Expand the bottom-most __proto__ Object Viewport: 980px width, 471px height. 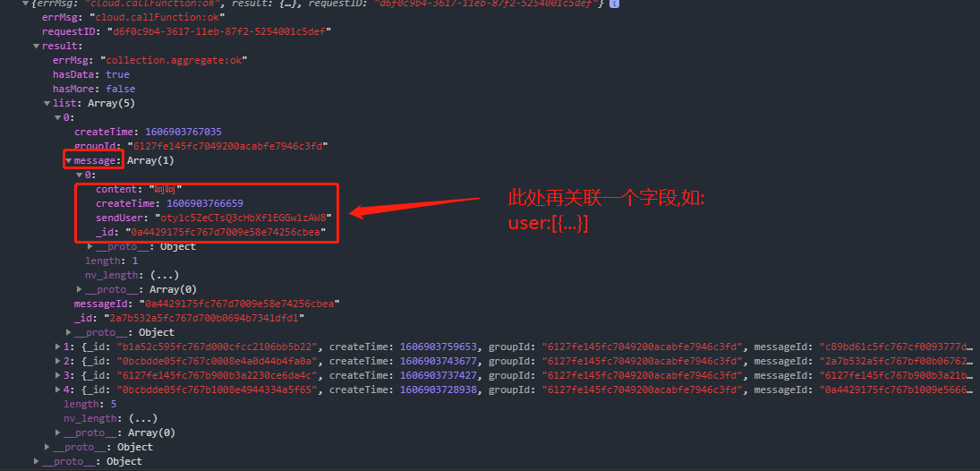37,462
